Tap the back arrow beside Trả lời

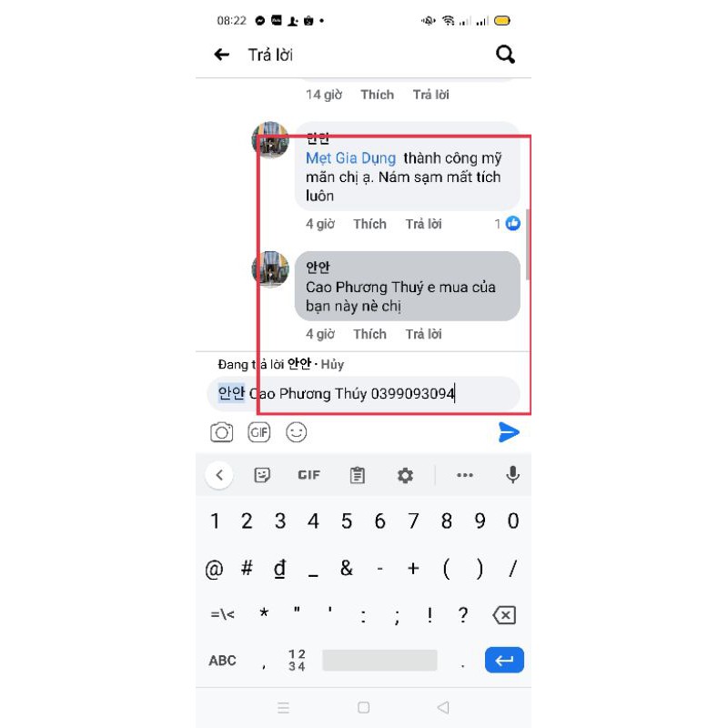[221, 55]
